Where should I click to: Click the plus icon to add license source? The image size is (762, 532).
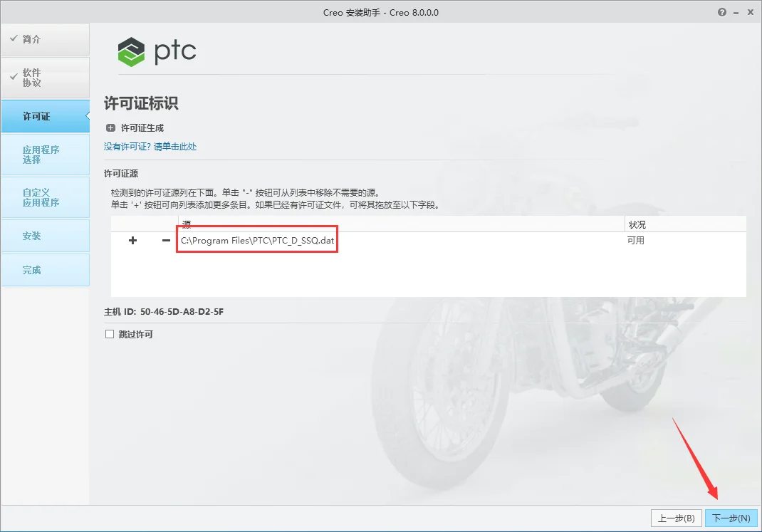tap(132, 241)
